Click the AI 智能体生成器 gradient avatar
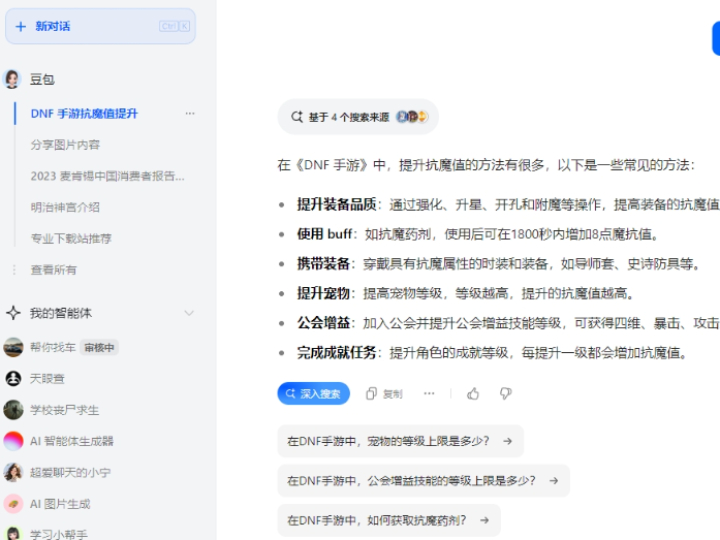Viewport: 720px width, 540px height. 13,441
